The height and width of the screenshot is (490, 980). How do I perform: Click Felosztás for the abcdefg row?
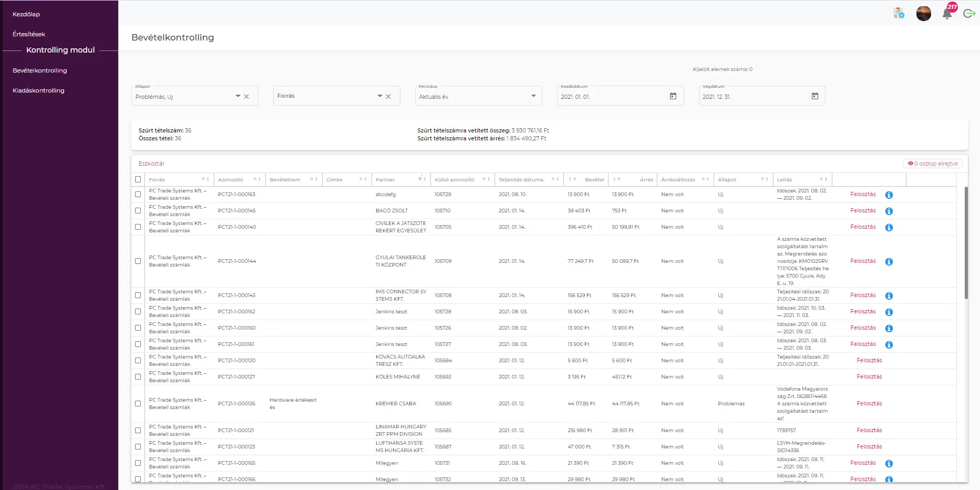pyautogui.click(x=863, y=194)
